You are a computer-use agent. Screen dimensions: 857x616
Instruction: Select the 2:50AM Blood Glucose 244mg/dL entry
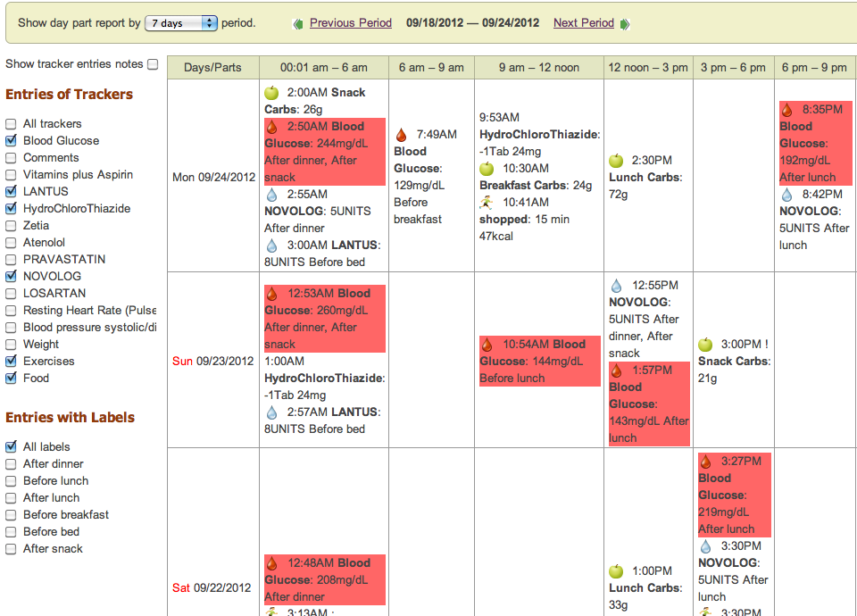(325, 152)
